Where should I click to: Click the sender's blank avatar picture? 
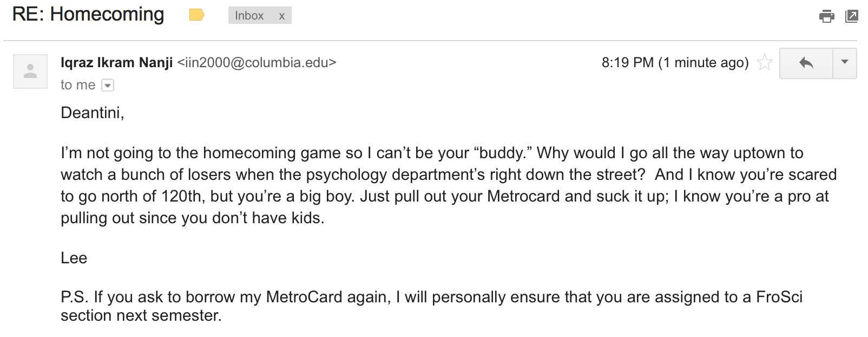30,71
